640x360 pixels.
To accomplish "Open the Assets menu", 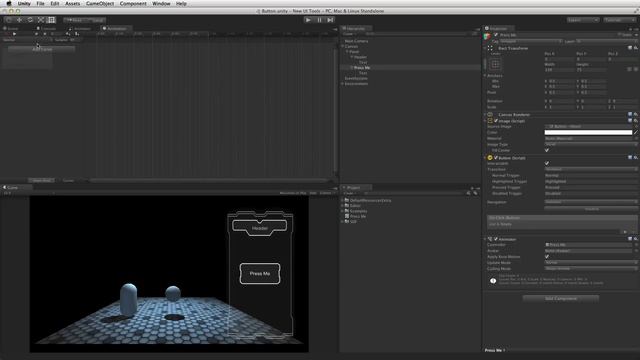I will pos(73,4).
